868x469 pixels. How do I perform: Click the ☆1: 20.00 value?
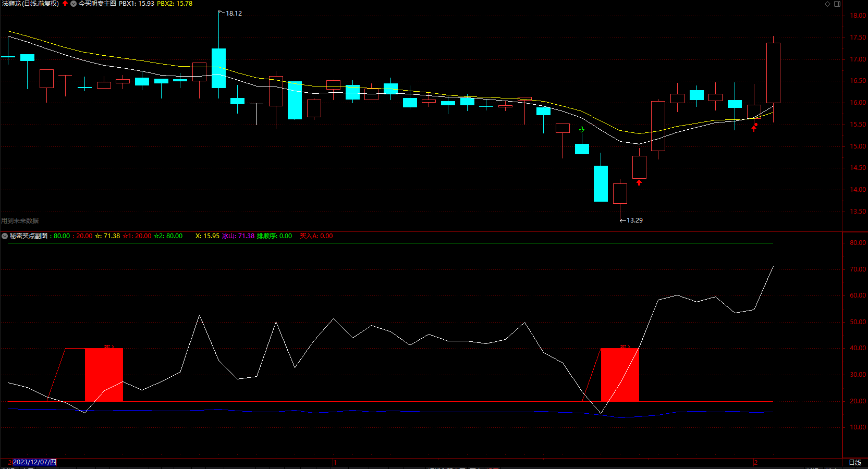[137, 236]
